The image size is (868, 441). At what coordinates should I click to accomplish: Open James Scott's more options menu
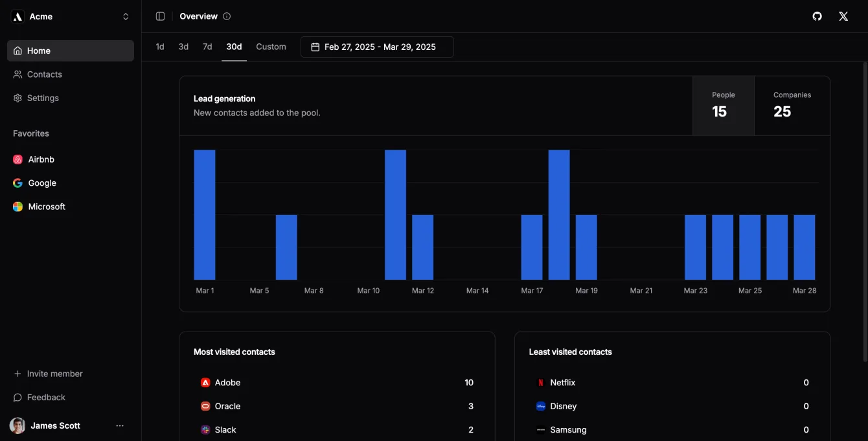pyautogui.click(x=119, y=425)
